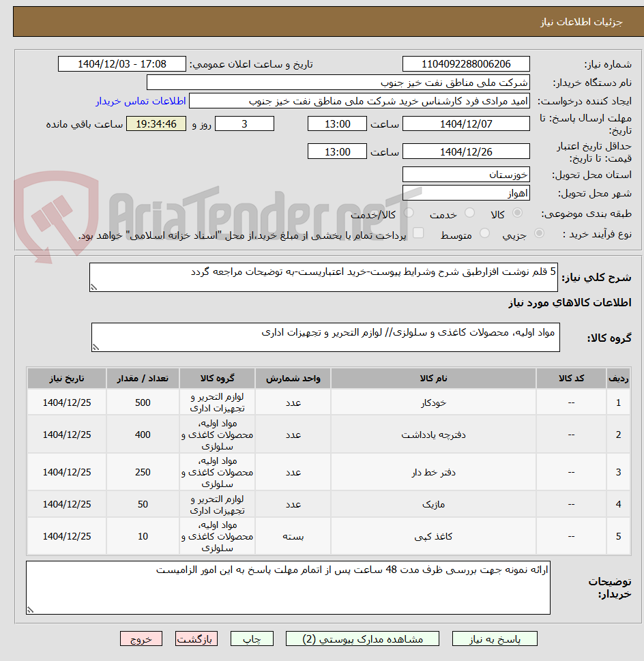
Task: Click the توضیحات خریدار text area
Action: coord(289,587)
